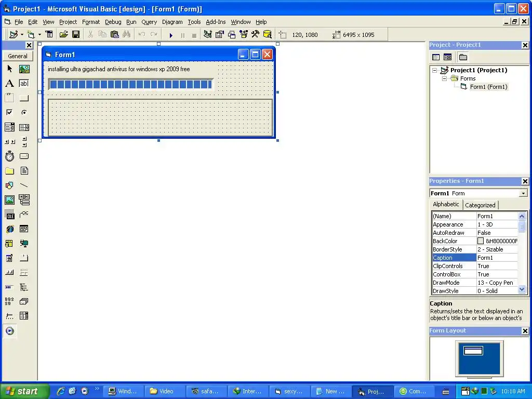Select the Shape control tool
Screen dimensions: 532x399
pyautogui.click(x=9, y=185)
